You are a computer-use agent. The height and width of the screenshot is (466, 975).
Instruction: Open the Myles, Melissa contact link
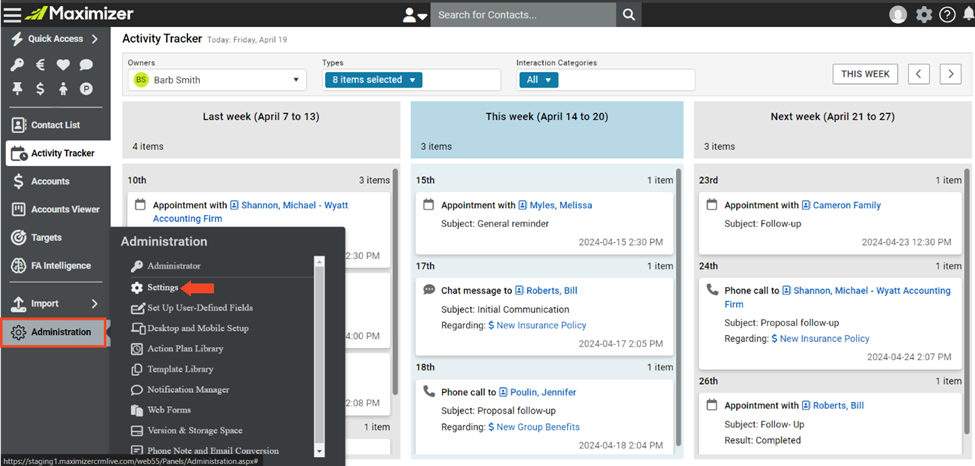(x=555, y=205)
